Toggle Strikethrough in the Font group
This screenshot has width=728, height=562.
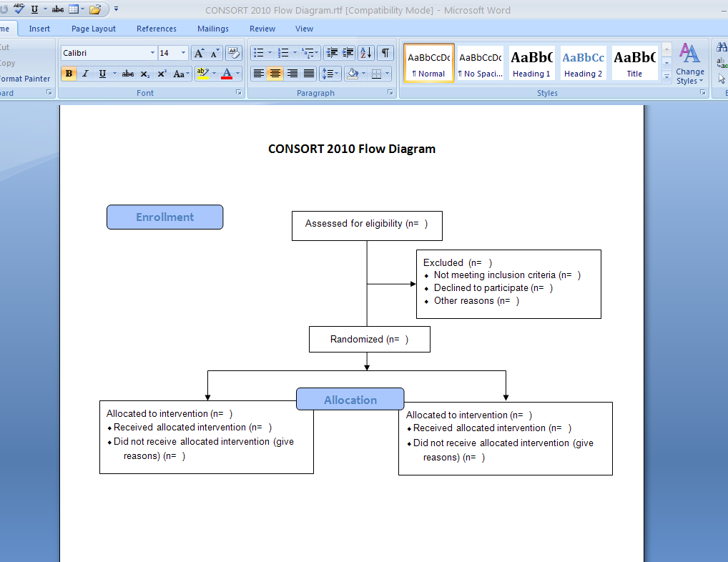click(128, 74)
